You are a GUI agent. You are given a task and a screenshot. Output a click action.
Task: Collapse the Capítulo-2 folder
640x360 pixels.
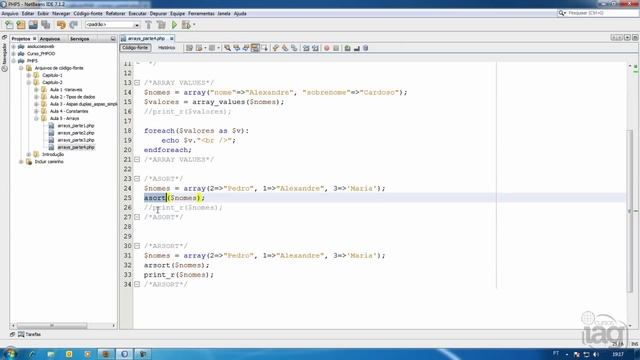(29, 82)
